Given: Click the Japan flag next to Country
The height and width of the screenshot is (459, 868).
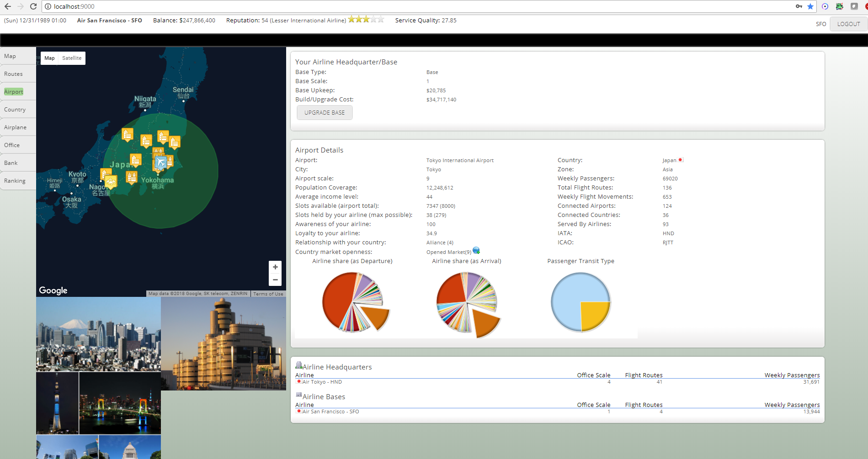Looking at the screenshot, I should tap(681, 160).
